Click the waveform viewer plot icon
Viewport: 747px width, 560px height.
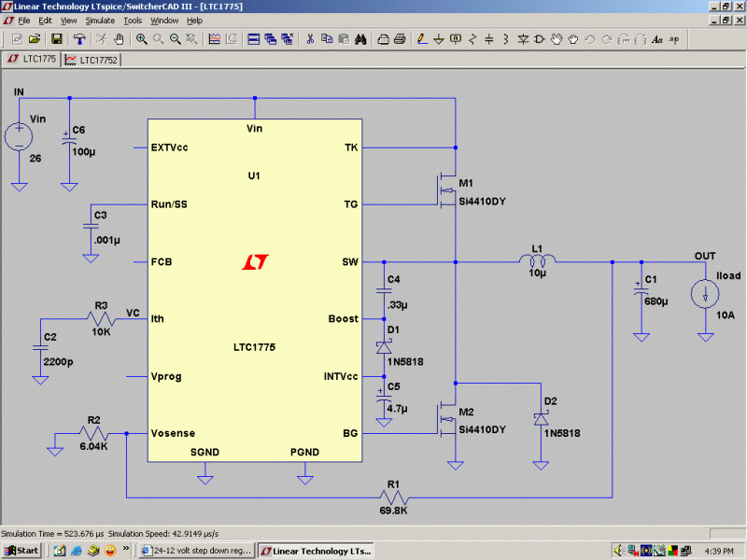pos(215,39)
